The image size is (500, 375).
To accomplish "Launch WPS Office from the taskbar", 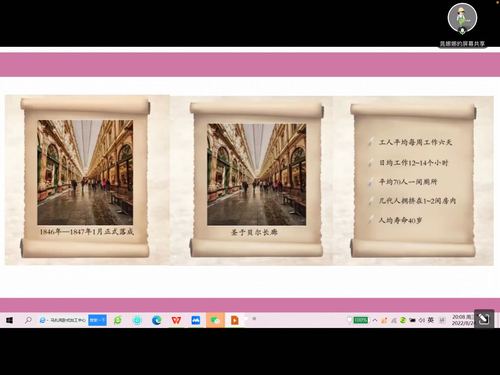I will coord(176,320).
